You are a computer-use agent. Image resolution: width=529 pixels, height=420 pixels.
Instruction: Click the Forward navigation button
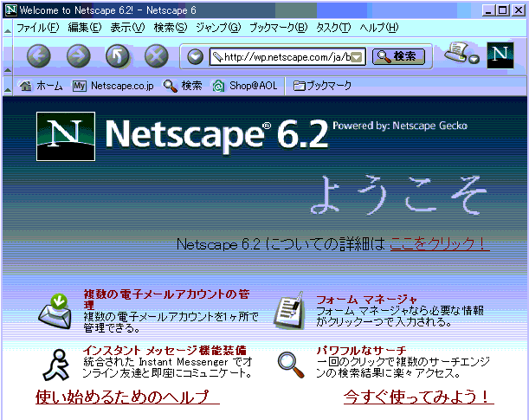78,56
